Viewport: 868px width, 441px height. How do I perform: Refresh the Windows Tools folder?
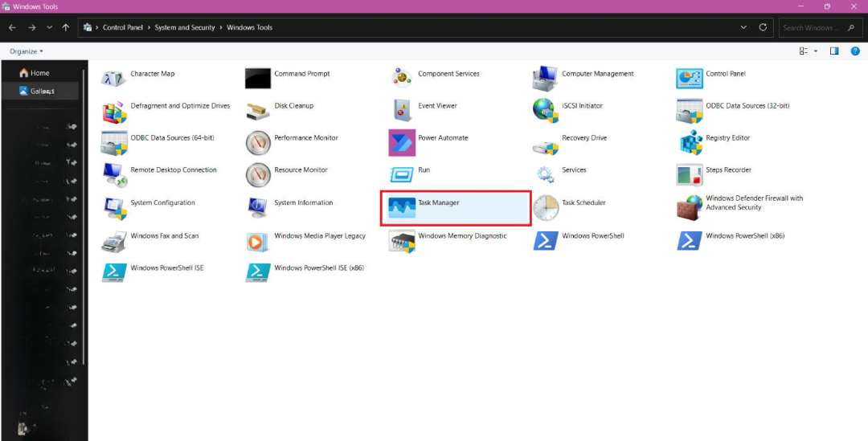click(763, 27)
